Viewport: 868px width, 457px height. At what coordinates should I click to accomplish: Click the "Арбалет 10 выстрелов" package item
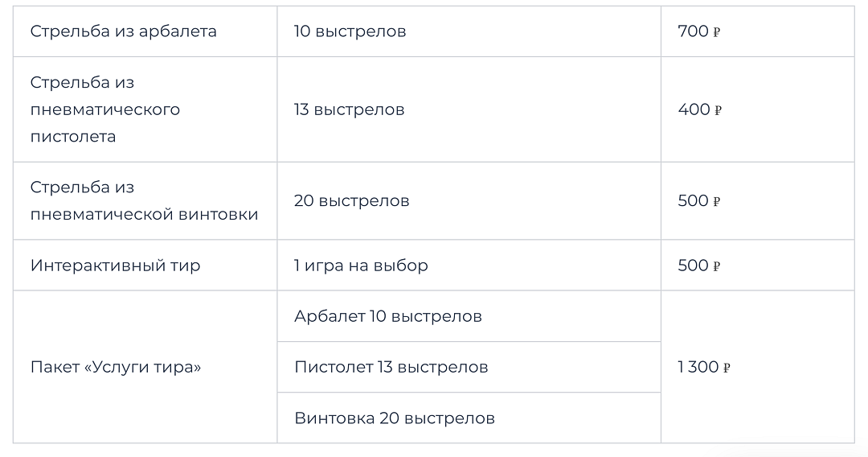(388, 316)
